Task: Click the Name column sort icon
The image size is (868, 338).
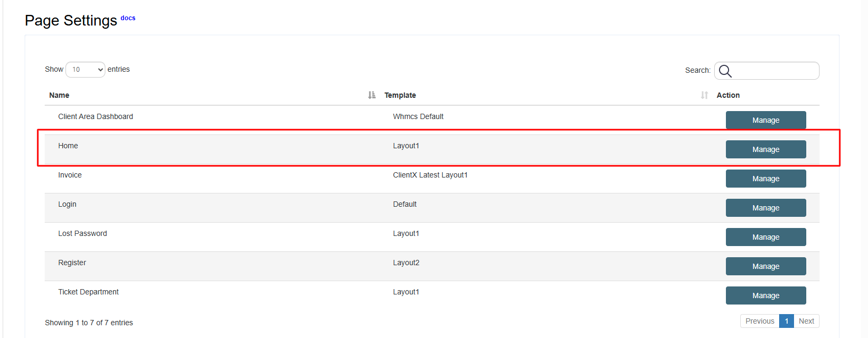Action: point(371,95)
